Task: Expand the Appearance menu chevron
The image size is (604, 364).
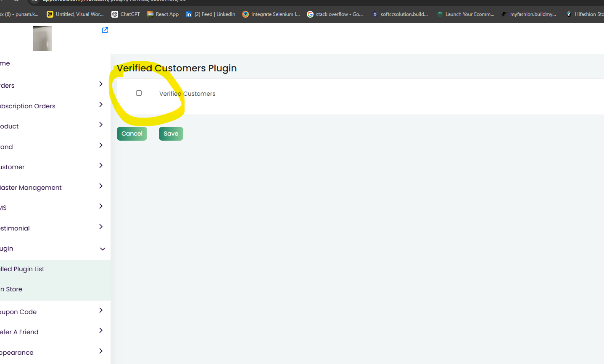Action: pyautogui.click(x=101, y=351)
